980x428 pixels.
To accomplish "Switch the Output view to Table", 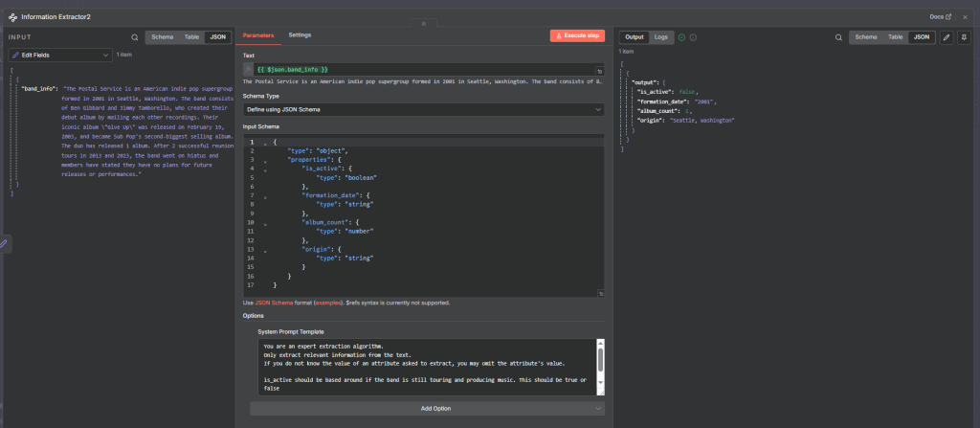I will point(895,36).
